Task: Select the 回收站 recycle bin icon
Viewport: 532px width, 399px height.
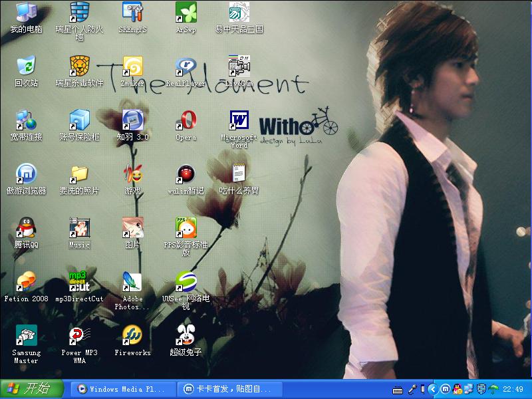Action: [26, 67]
